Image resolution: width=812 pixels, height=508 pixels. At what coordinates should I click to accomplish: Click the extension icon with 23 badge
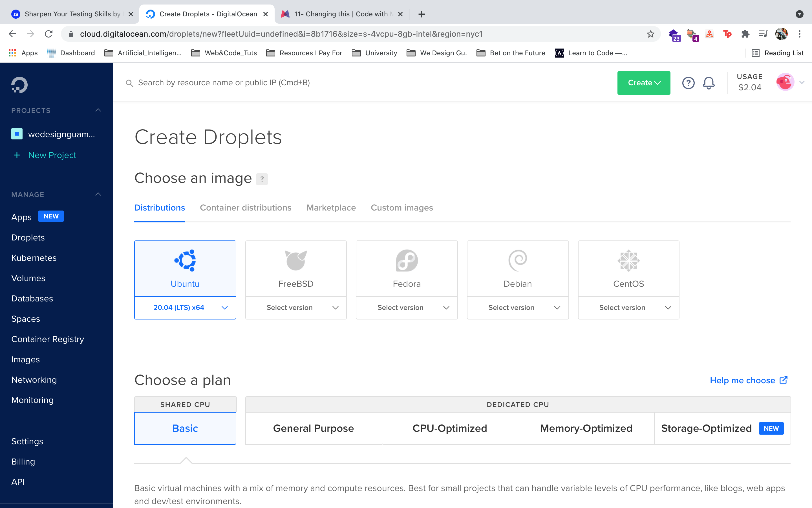tap(674, 35)
